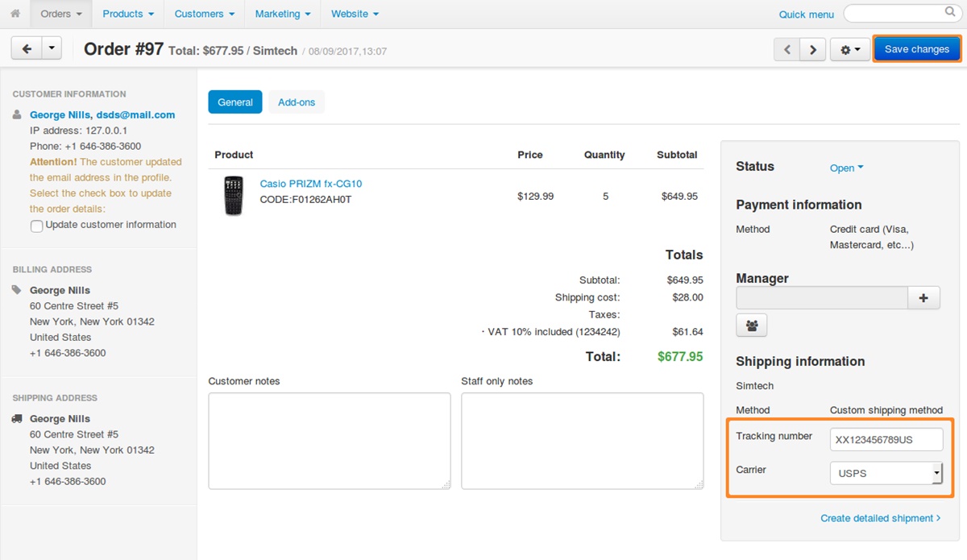Open Create detailed shipment link

(880, 518)
